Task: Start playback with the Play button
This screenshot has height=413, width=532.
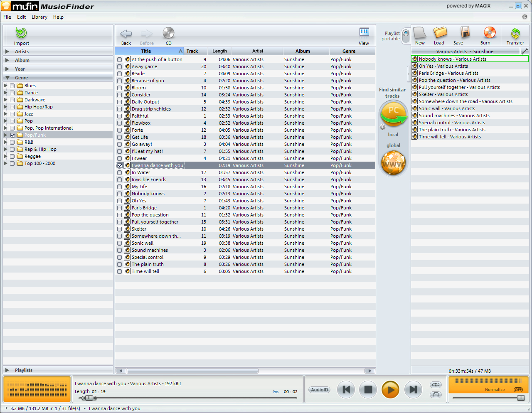Action: click(x=390, y=390)
